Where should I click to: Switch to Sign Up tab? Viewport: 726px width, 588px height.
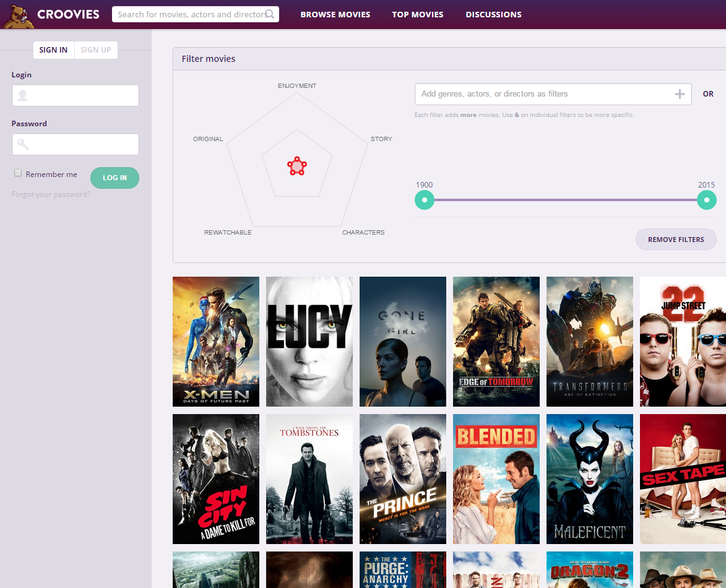pos(96,50)
